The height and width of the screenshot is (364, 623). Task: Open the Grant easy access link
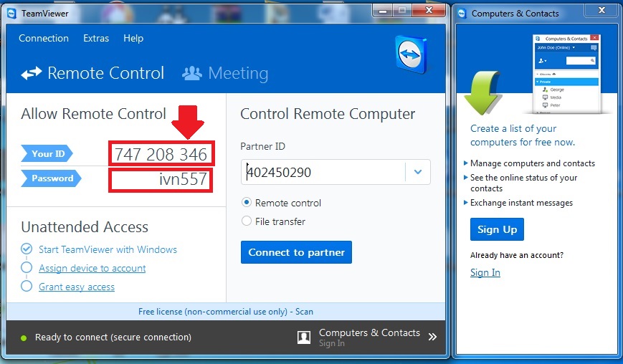coord(77,287)
